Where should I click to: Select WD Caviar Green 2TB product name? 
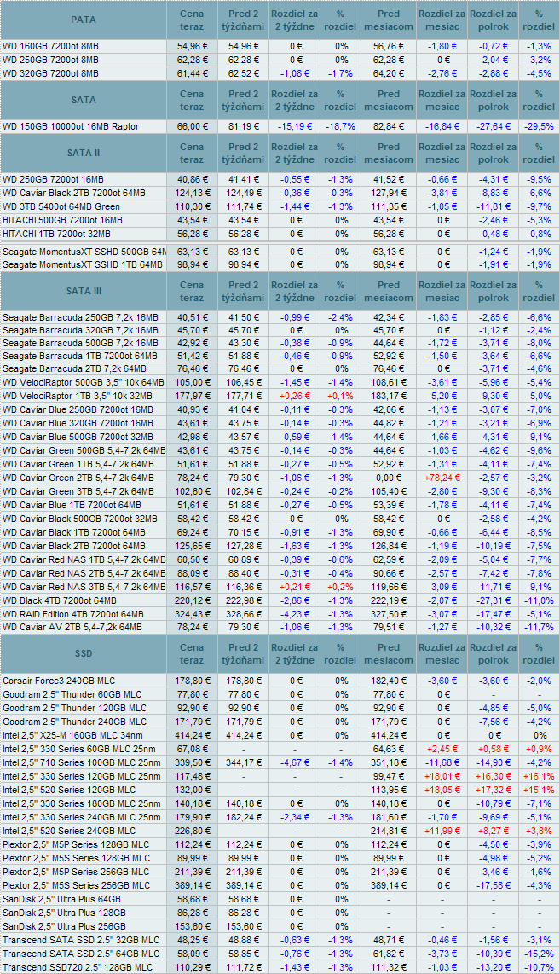78,478
